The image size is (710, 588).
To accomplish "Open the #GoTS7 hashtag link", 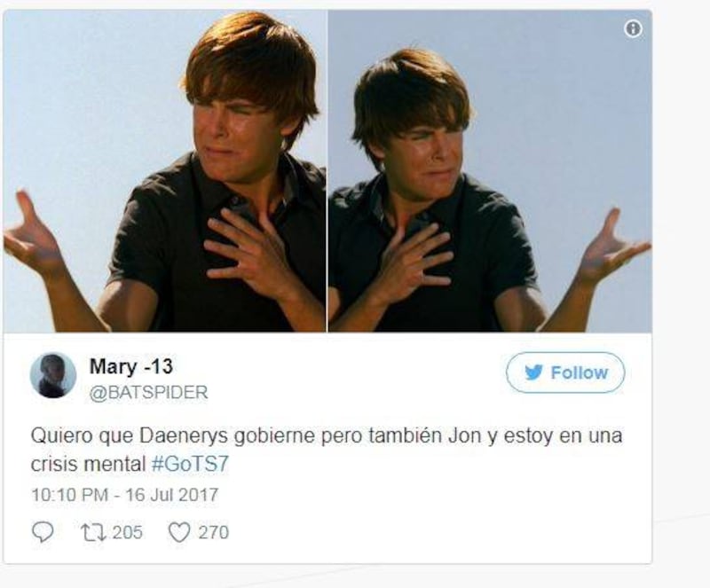I will coord(190,464).
